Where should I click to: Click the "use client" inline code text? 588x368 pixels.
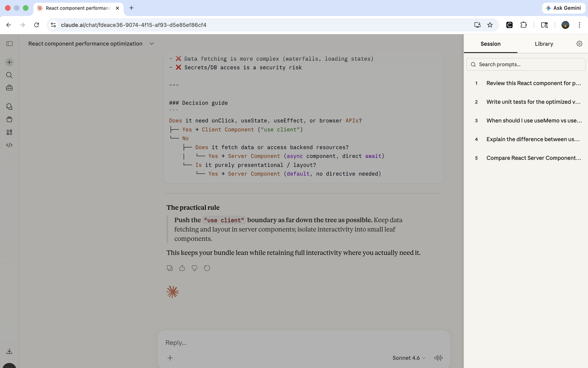224,220
